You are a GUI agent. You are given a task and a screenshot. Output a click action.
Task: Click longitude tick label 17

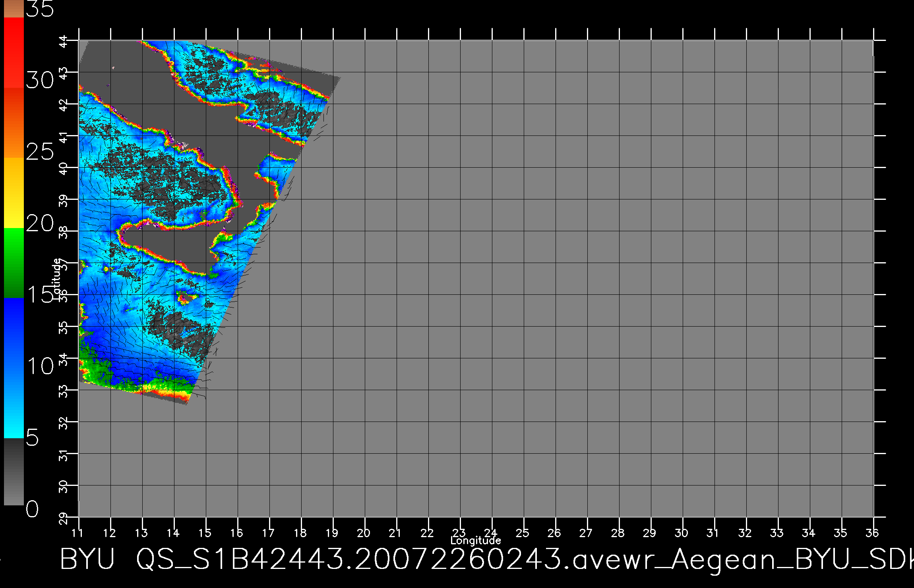tap(269, 533)
